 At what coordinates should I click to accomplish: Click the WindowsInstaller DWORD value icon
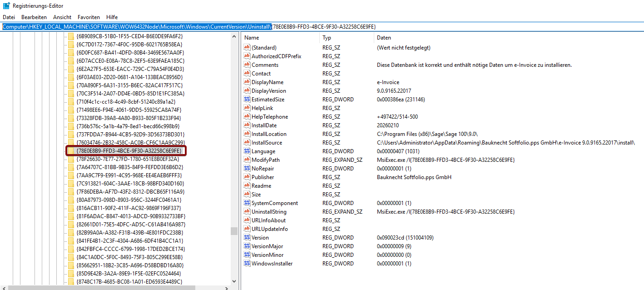(x=247, y=264)
